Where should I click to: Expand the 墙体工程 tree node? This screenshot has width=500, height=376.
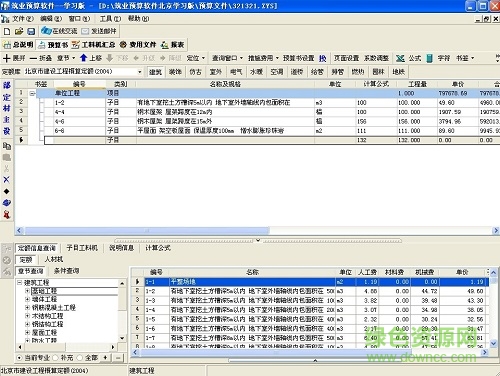27,299
